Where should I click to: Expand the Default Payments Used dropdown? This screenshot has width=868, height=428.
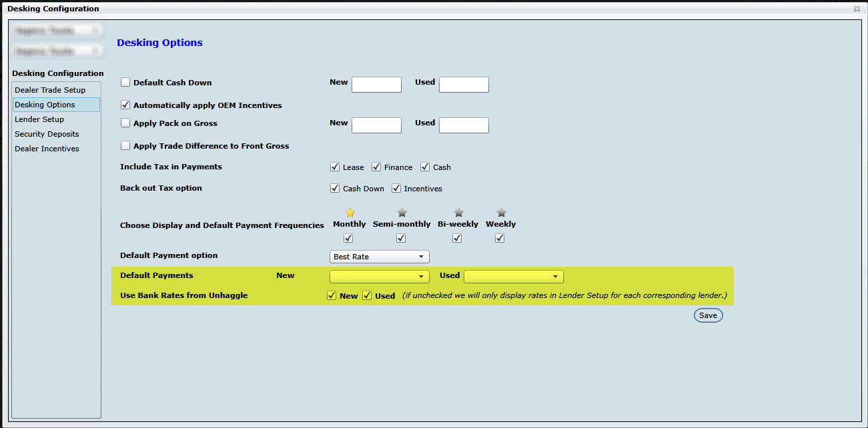point(513,277)
